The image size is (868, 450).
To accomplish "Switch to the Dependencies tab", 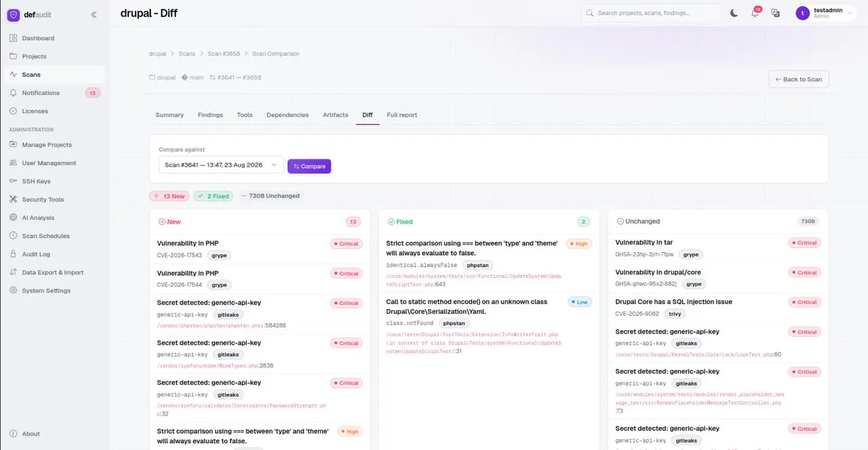I will tap(288, 115).
